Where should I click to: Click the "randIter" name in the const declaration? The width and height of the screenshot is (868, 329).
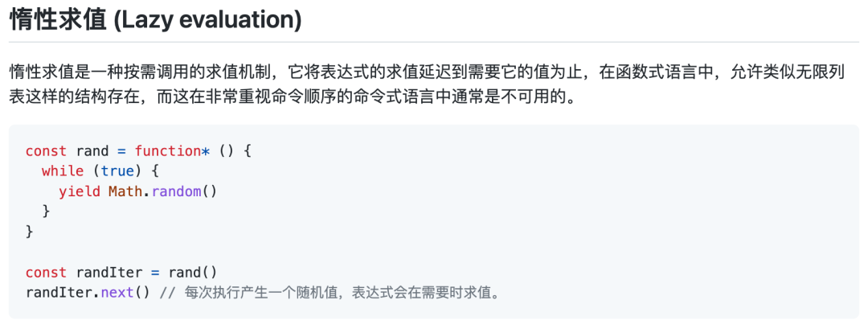(x=108, y=273)
